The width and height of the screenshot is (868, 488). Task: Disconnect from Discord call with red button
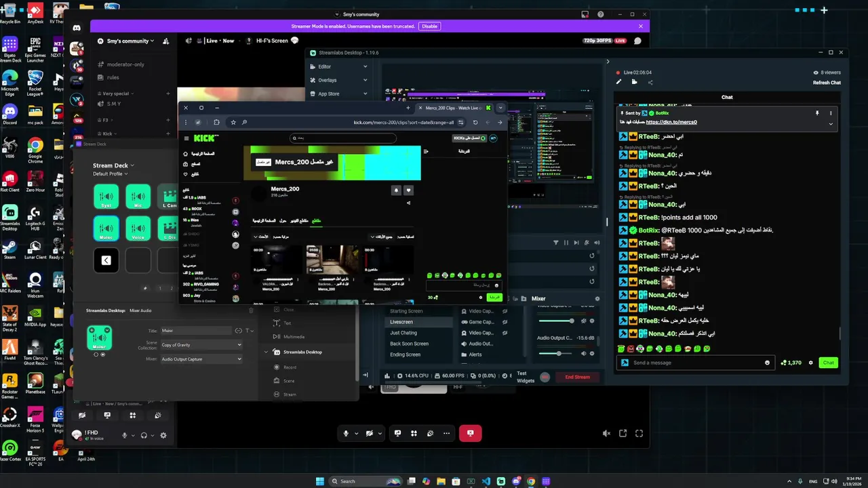pyautogui.click(x=470, y=433)
